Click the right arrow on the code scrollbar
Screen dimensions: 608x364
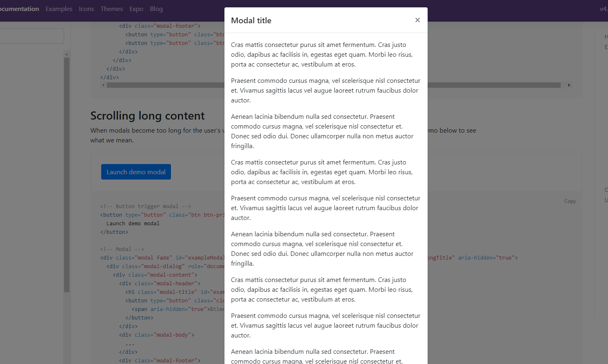(569, 85)
